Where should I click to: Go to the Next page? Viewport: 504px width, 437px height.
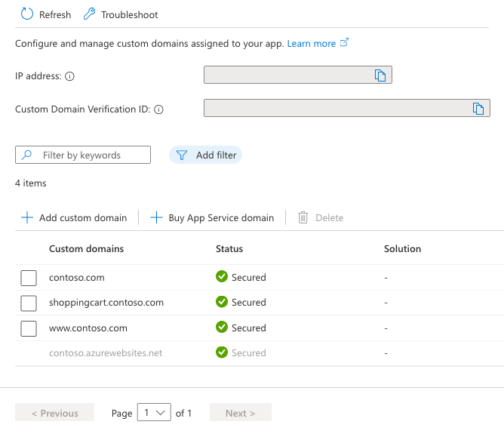(x=240, y=413)
